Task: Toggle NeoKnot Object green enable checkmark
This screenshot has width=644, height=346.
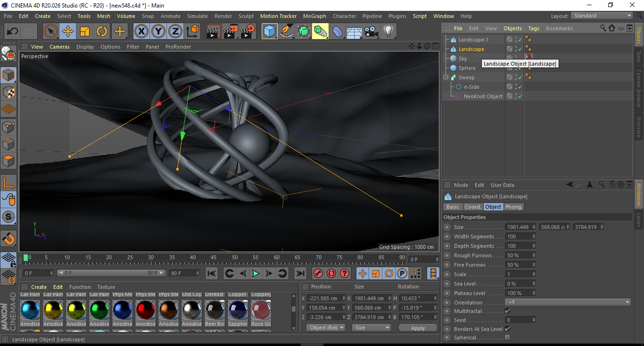Action: coord(520,96)
